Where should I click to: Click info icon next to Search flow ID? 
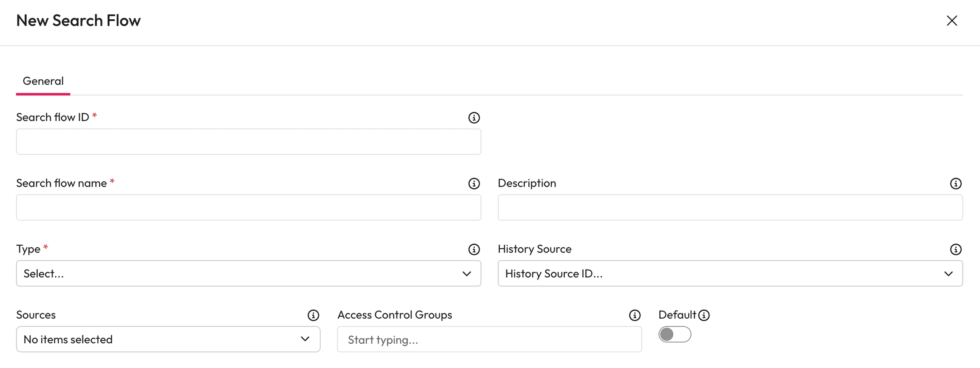[474, 118]
